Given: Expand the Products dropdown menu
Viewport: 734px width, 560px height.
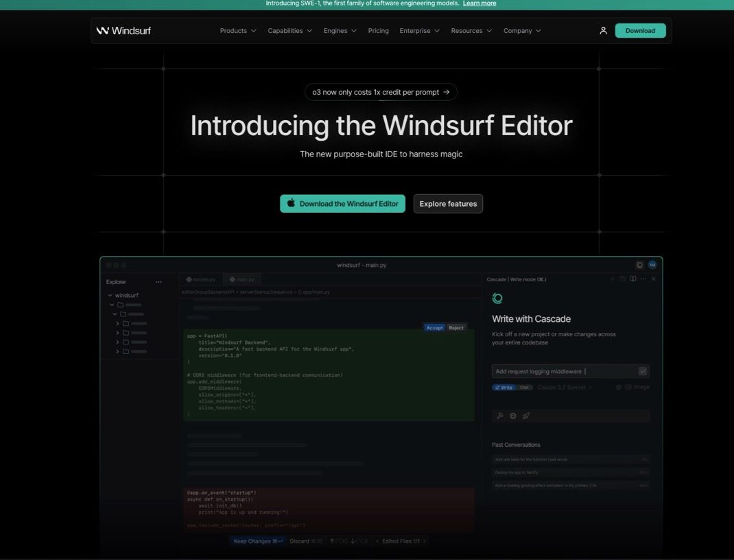Looking at the screenshot, I should click(x=238, y=31).
